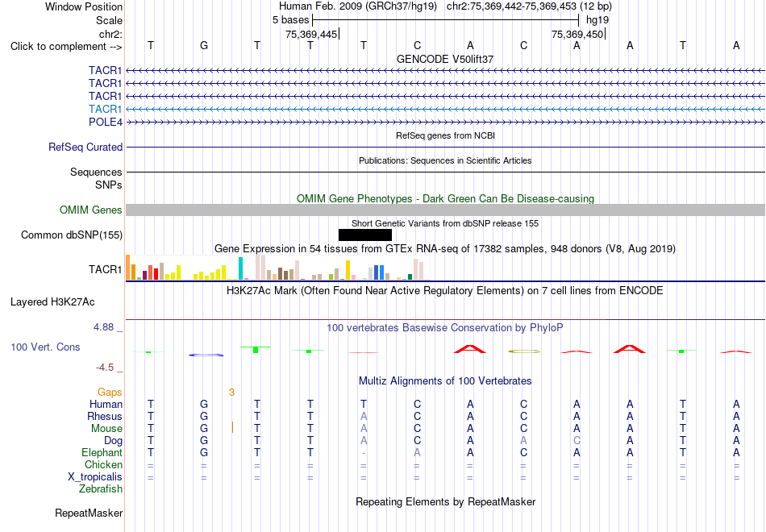Click the yellow bar in GTEx expression chart
The height and width of the screenshot is (532, 766).
click(348, 270)
